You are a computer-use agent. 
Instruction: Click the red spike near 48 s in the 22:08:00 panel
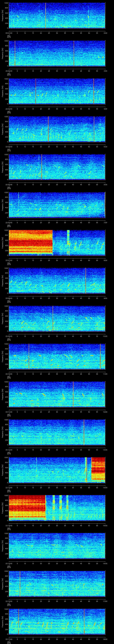coord(86,280)
